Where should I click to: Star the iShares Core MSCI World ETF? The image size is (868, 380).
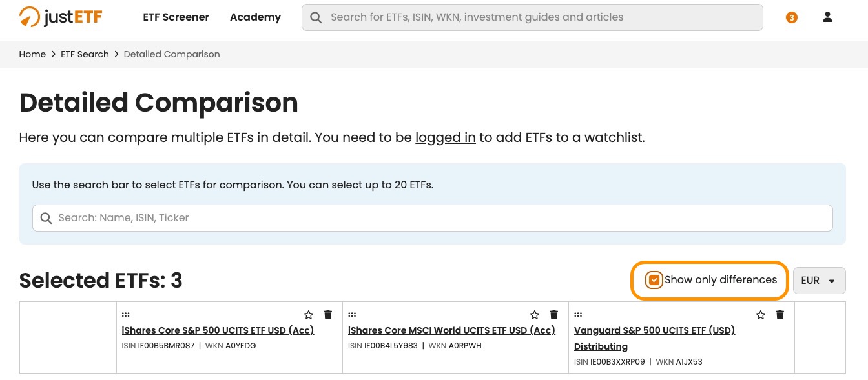[x=535, y=315]
